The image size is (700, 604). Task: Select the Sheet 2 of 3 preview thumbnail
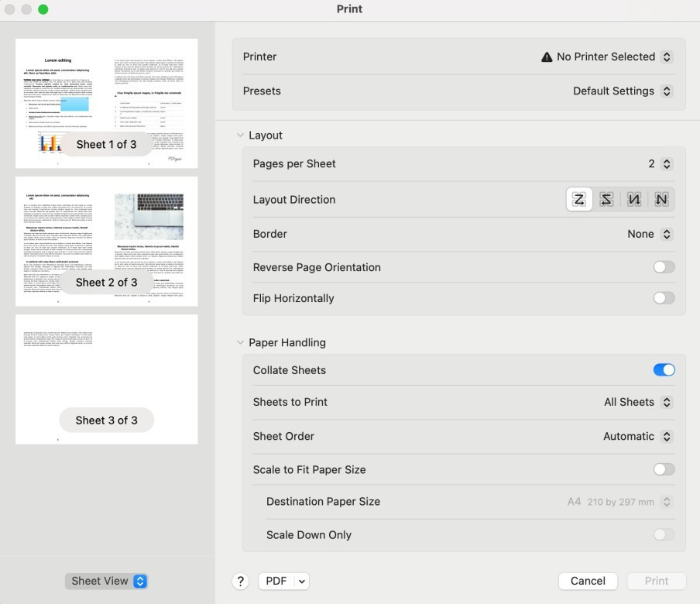tap(107, 242)
